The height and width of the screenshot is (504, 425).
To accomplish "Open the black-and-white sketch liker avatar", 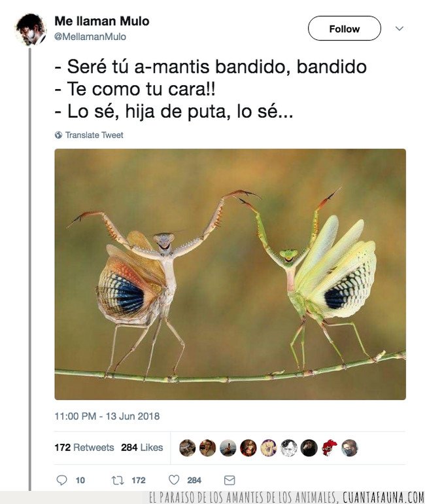I will (289, 448).
